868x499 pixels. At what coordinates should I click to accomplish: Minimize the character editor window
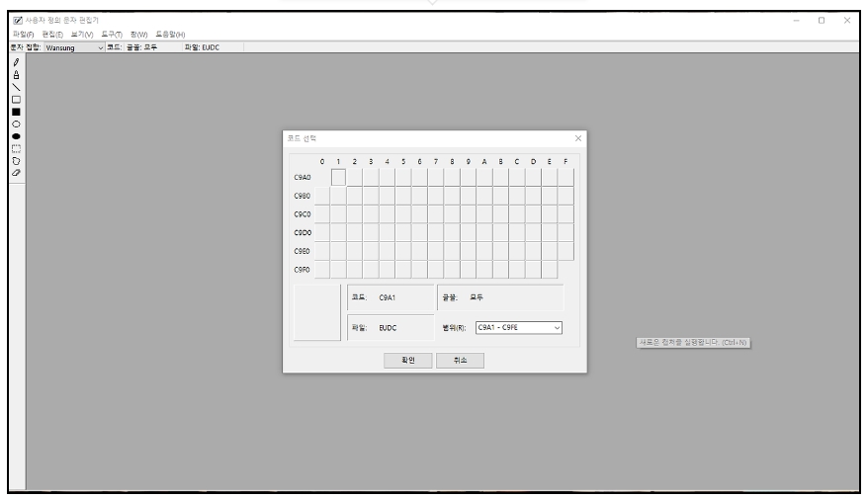pos(796,21)
